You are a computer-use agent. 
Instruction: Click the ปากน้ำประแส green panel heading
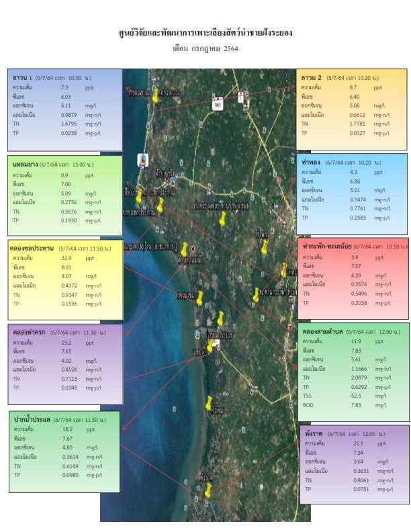pos(32,419)
